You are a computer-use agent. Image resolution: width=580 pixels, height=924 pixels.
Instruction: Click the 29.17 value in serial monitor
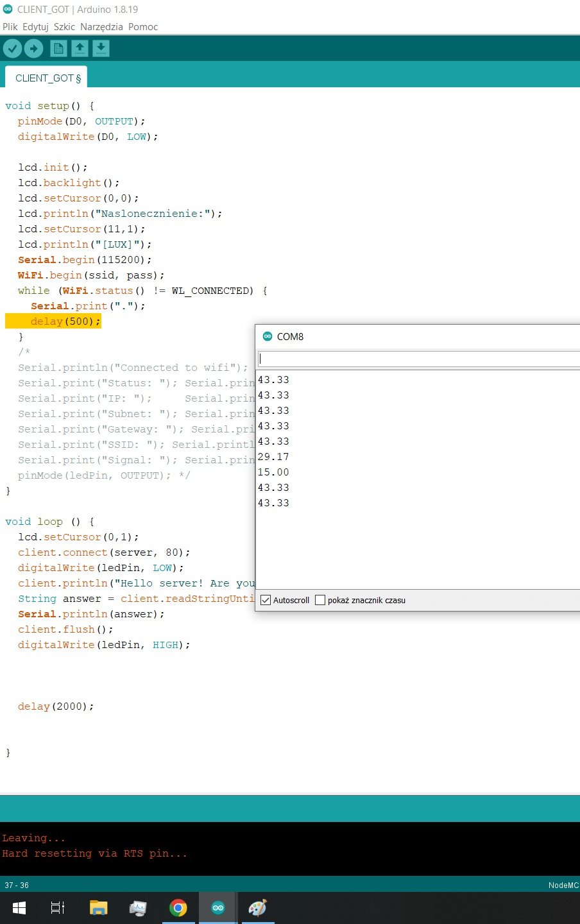(273, 457)
